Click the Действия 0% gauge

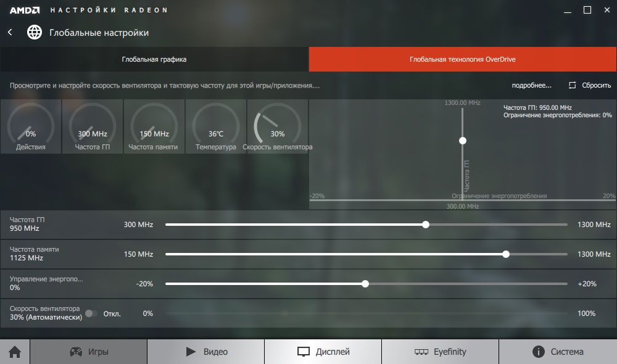[x=31, y=126]
